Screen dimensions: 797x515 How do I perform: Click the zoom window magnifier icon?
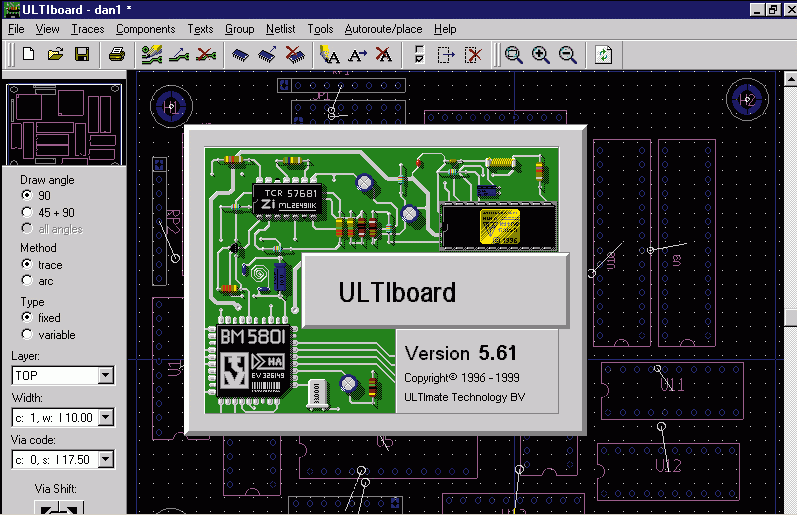[x=513, y=54]
